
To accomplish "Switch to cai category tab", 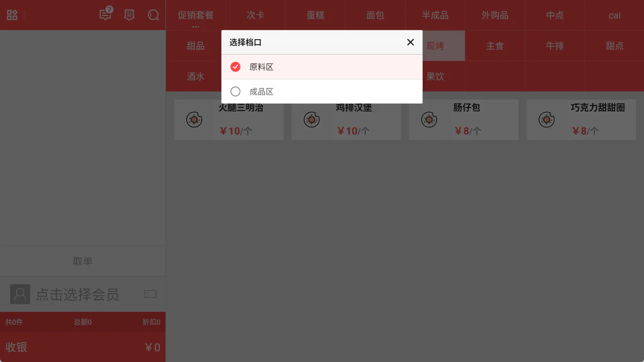I will [615, 15].
